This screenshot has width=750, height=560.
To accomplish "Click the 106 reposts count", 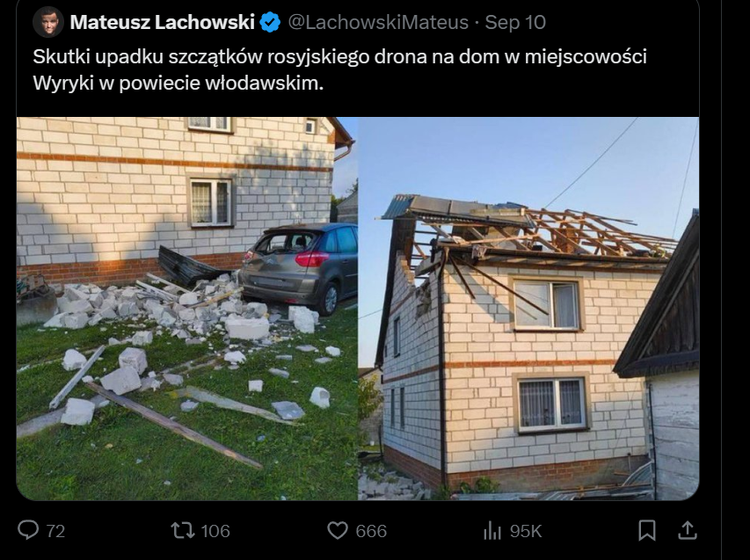I will 215,531.
